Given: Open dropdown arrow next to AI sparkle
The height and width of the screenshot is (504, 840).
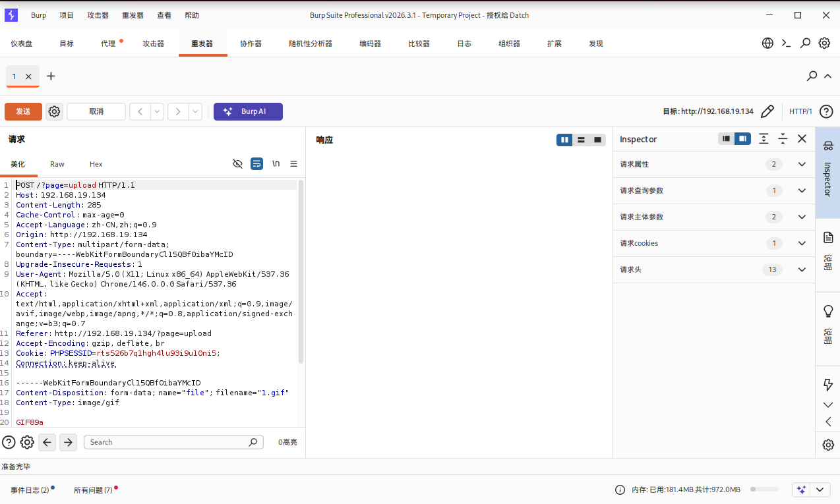Looking at the screenshot, I should click(820, 490).
